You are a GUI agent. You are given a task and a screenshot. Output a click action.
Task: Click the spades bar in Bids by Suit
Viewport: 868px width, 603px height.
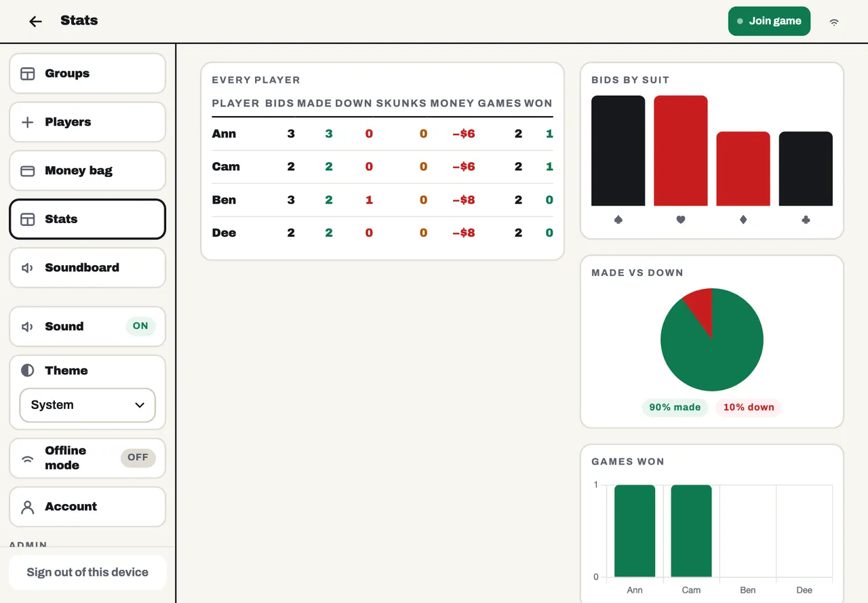click(x=618, y=151)
